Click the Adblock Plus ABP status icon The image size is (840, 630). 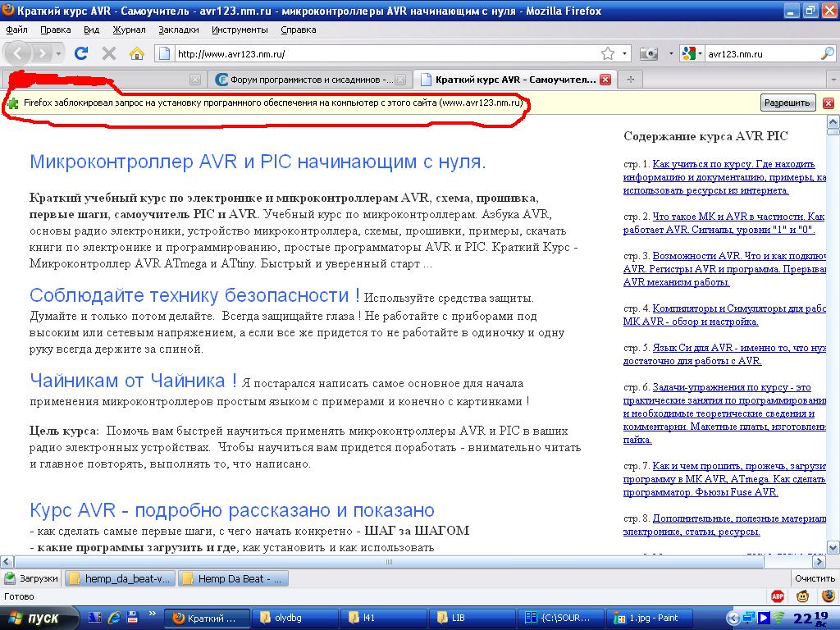pyautogui.click(x=778, y=596)
